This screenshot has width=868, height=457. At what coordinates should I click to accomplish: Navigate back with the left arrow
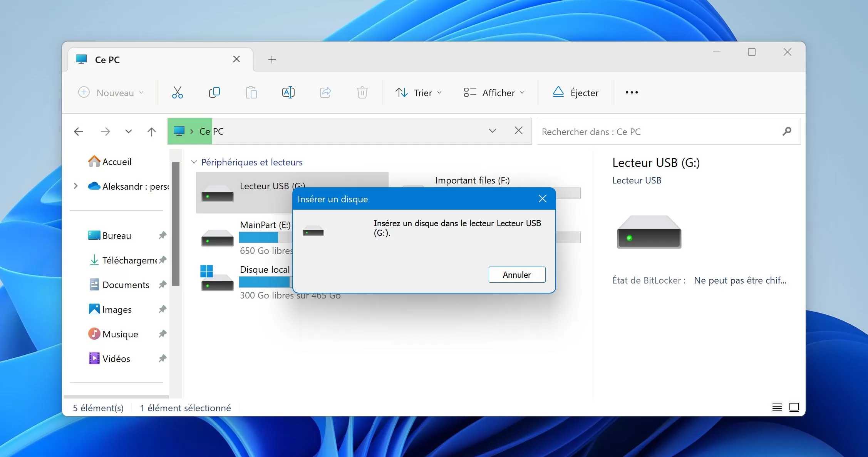(79, 132)
